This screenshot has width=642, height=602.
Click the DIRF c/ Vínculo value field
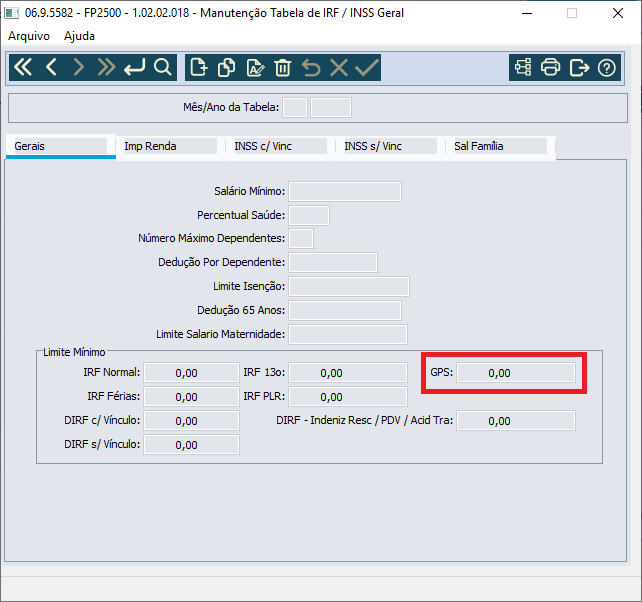(191, 421)
